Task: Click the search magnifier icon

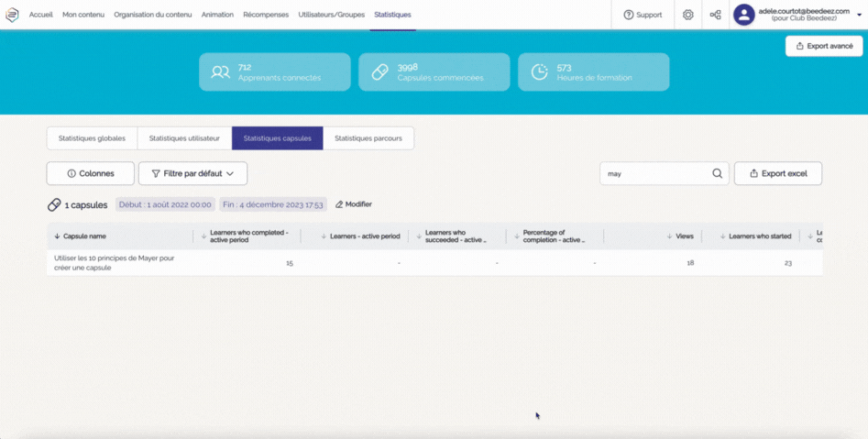Action: pos(717,173)
